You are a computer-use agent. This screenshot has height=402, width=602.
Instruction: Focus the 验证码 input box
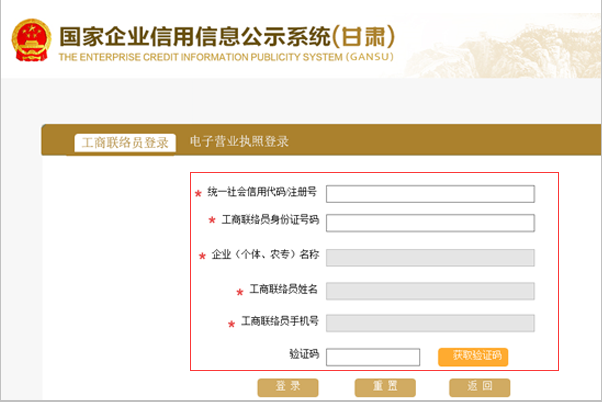[373, 357]
